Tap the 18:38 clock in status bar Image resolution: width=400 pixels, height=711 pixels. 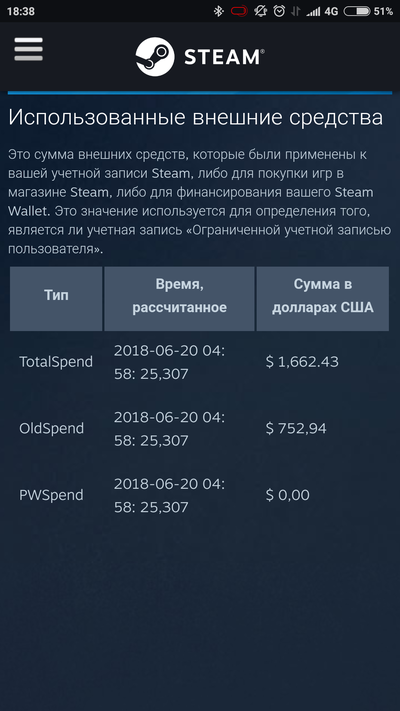(20, 11)
